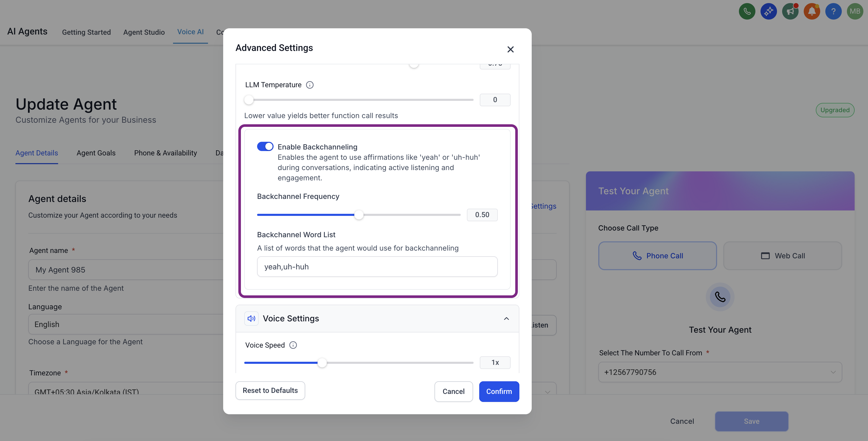Click the Voice Settings speaker icon
The height and width of the screenshot is (441, 868).
(x=251, y=319)
